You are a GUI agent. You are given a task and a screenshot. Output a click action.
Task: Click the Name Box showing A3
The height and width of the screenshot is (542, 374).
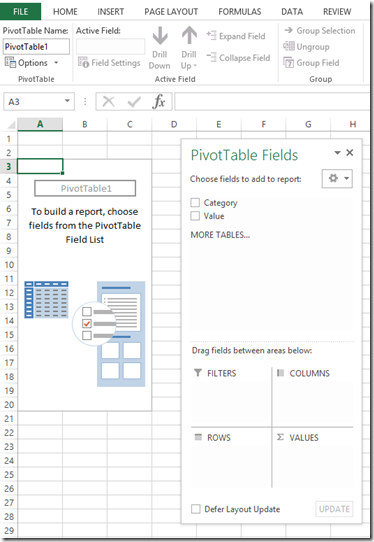tap(39, 102)
